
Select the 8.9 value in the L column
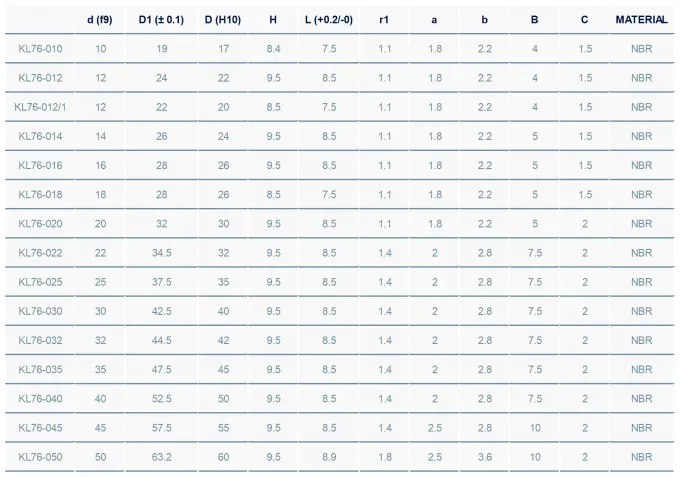(x=329, y=457)
